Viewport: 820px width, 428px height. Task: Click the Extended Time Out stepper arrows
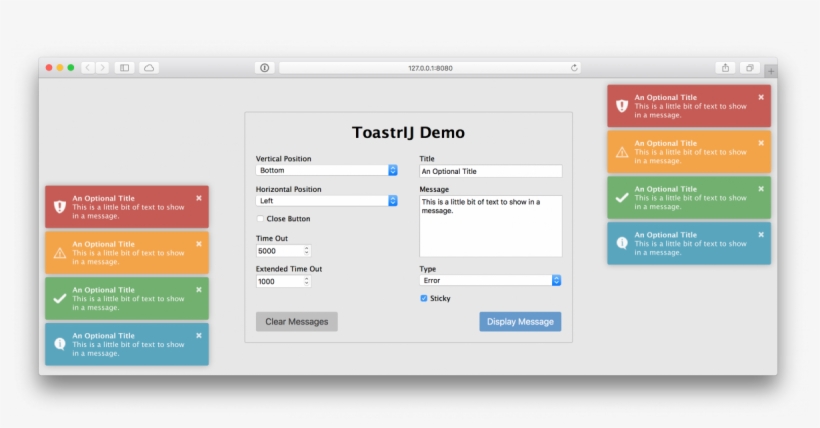[307, 281]
